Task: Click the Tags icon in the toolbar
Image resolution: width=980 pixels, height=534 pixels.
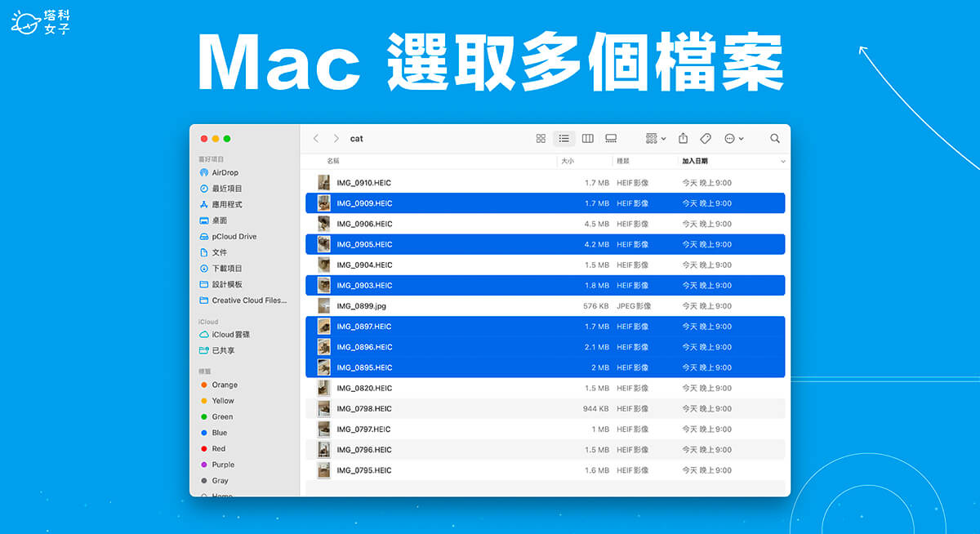Action: click(x=706, y=138)
